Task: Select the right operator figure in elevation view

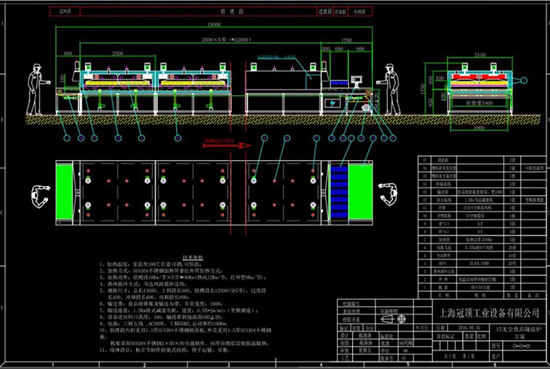Action: [x=390, y=89]
